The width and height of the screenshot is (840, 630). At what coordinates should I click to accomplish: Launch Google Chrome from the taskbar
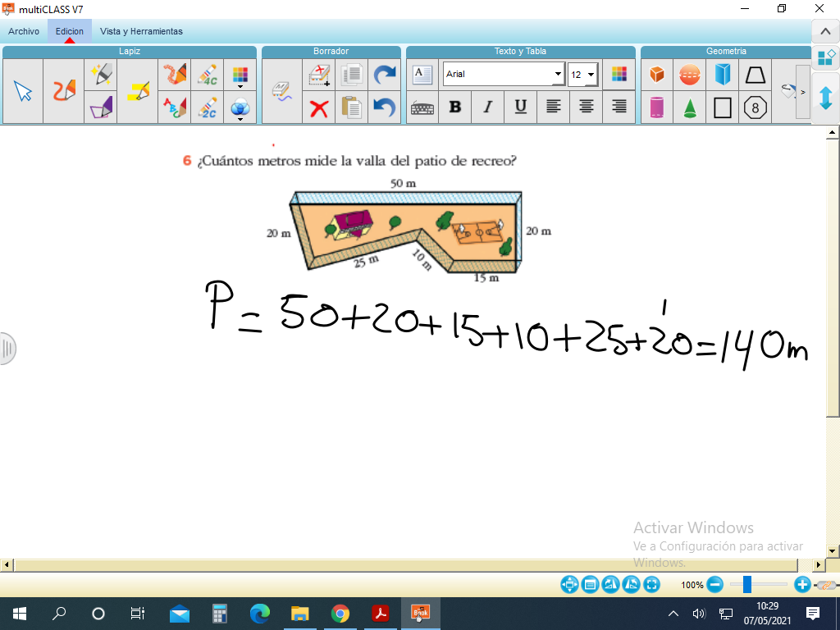(x=340, y=614)
